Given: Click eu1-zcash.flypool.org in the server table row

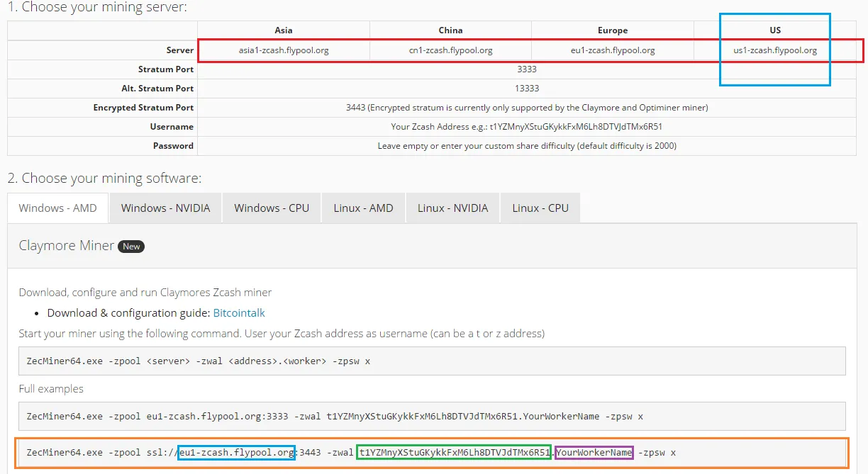Looking at the screenshot, I should click(x=613, y=50).
